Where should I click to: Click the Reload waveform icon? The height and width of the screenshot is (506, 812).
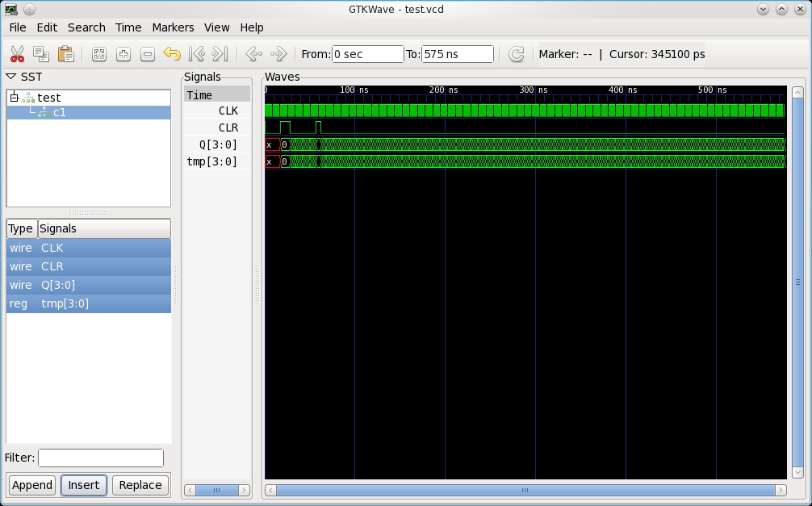click(x=517, y=54)
